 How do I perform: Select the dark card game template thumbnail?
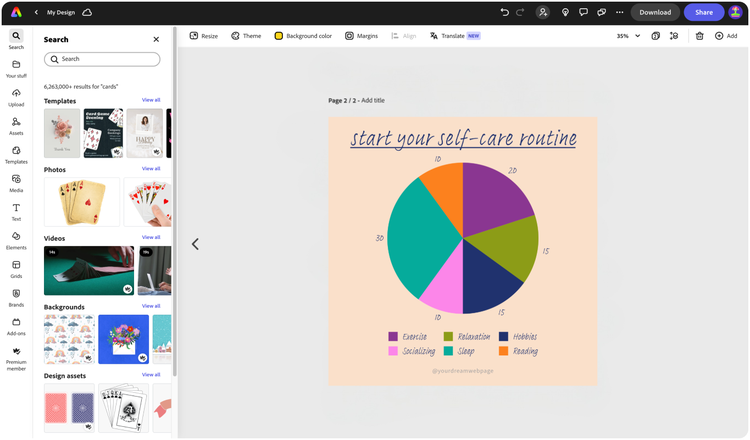pos(103,133)
